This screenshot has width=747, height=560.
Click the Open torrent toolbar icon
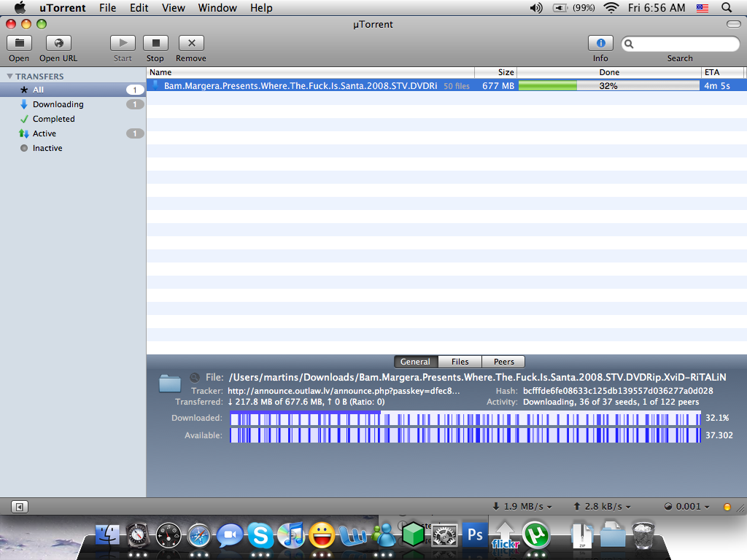[x=19, y=43]
